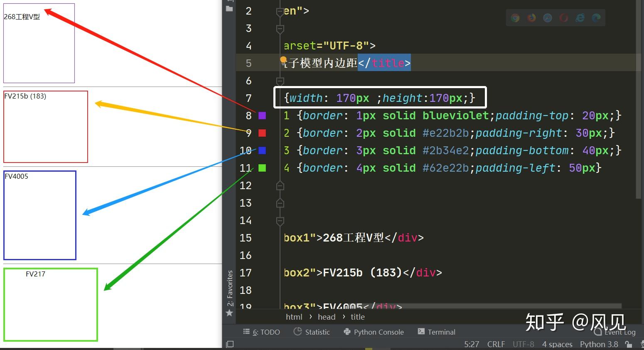Click the FV4005 box in the preview
Screen dimensions: 644x350
click(x=40, y=215)
